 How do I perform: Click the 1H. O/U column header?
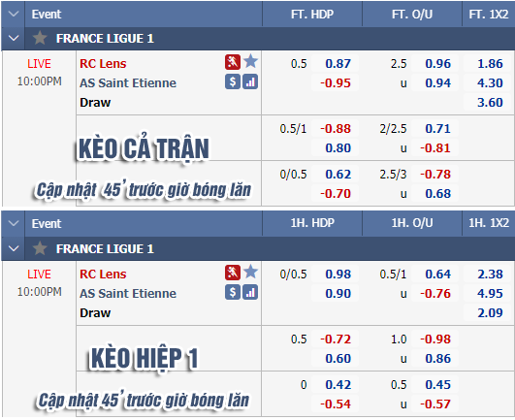[x=412, y=223]
